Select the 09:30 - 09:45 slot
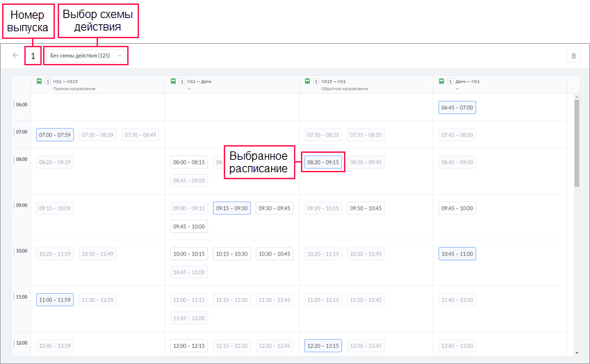This screenshot has height=364, width=590. [x=274, y=208]
